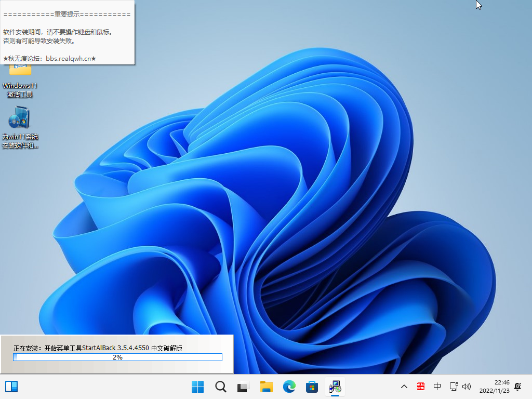Image resolution: width=532 pixels, height=399 pixels.
Task: Toggle the 中 Chinese input mode indicator
Action: [x=437, y=387]
